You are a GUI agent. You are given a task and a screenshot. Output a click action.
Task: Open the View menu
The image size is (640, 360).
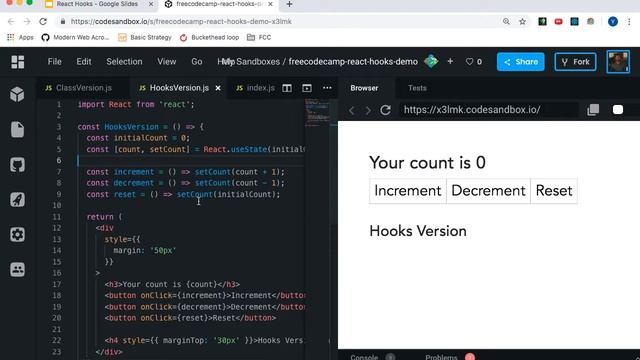[167, 62]
